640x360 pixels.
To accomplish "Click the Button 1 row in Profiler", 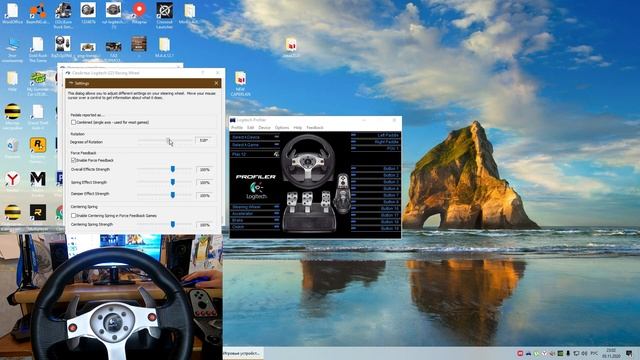I will click(375, 168).
